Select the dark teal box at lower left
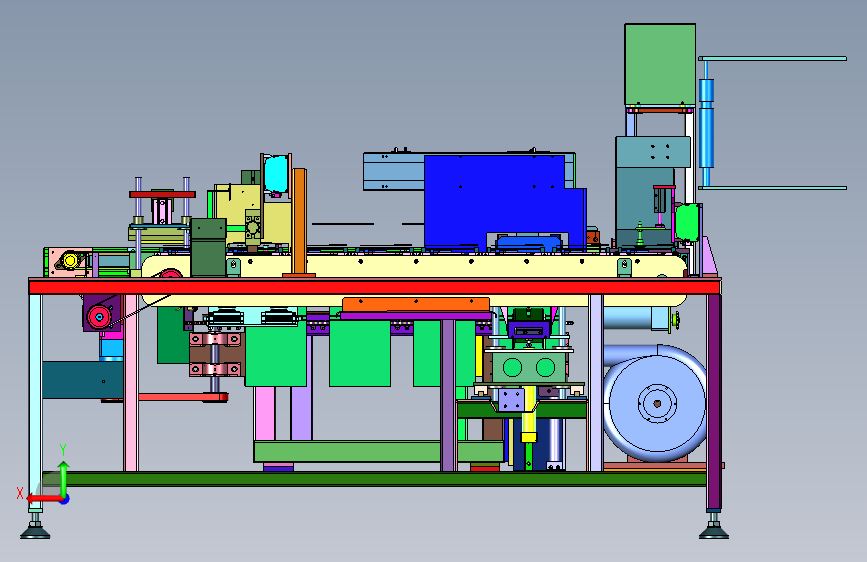 (83, 379)
